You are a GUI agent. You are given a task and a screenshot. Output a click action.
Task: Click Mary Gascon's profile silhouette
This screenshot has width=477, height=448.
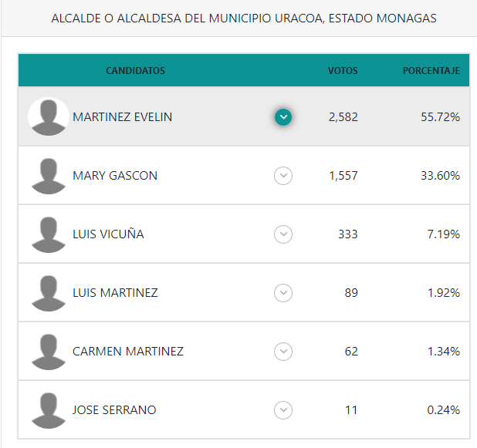[49, 176]
